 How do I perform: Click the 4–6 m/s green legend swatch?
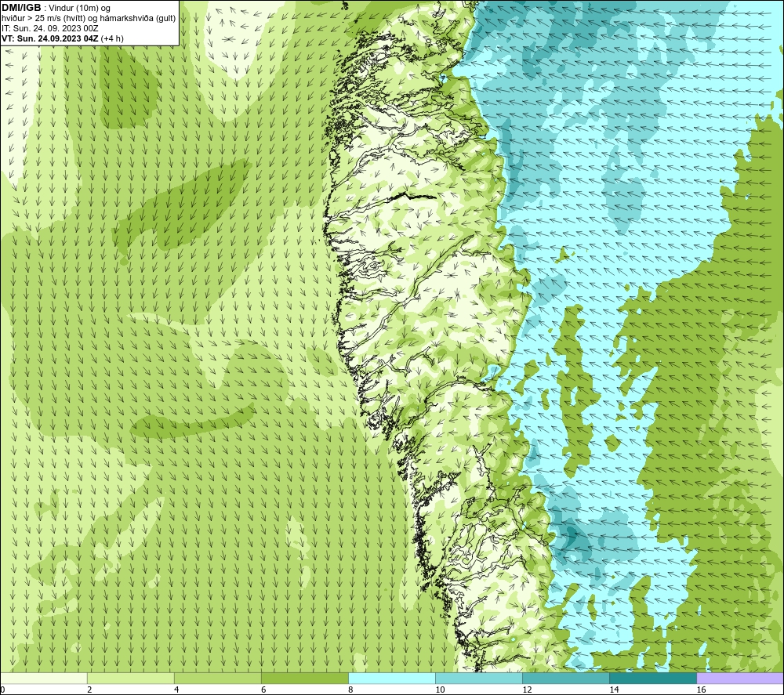point(217,678)
